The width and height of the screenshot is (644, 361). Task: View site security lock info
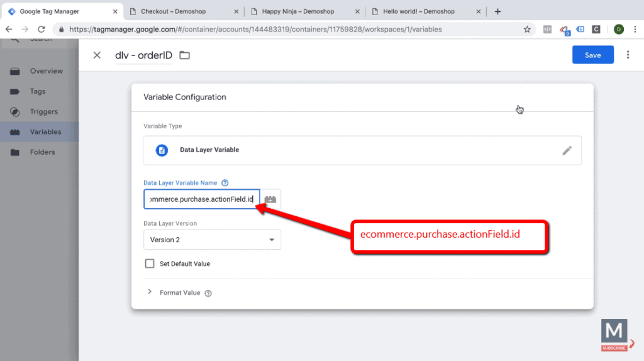tap(62, 29)
